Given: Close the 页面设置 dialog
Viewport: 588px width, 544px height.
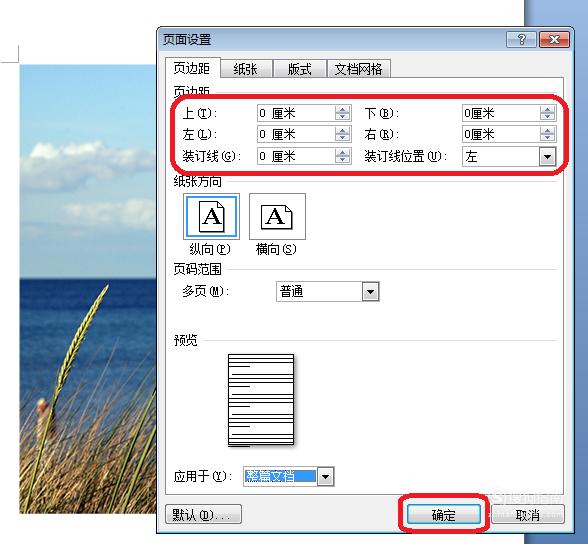Looking at the screenshot, I should tap(554, 39).
